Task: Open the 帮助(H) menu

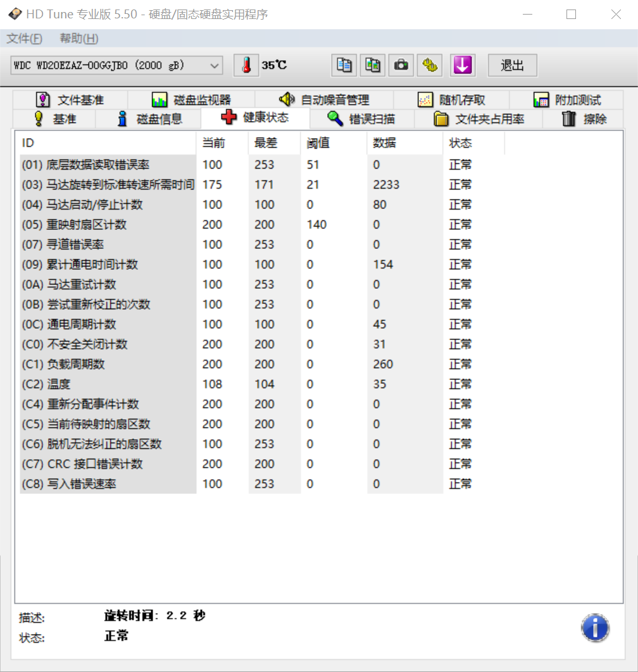Action: point(78,39)
